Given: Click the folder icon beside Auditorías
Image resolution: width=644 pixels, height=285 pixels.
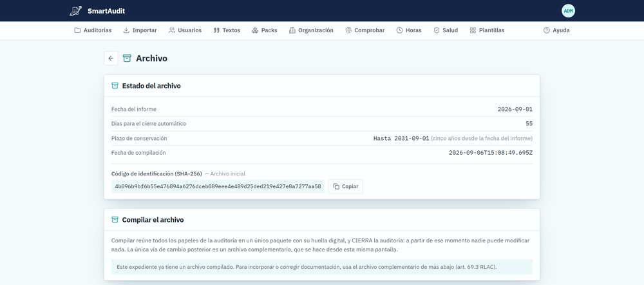Looking at the screenshot, I should click(x=77, y=30).
